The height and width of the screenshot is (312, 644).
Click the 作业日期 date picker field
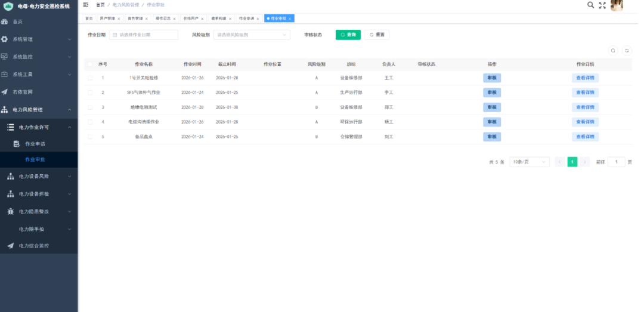[144, 35]
